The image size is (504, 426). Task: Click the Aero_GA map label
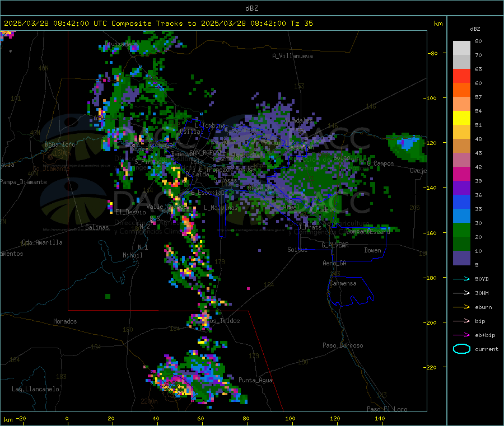[335, 263]
